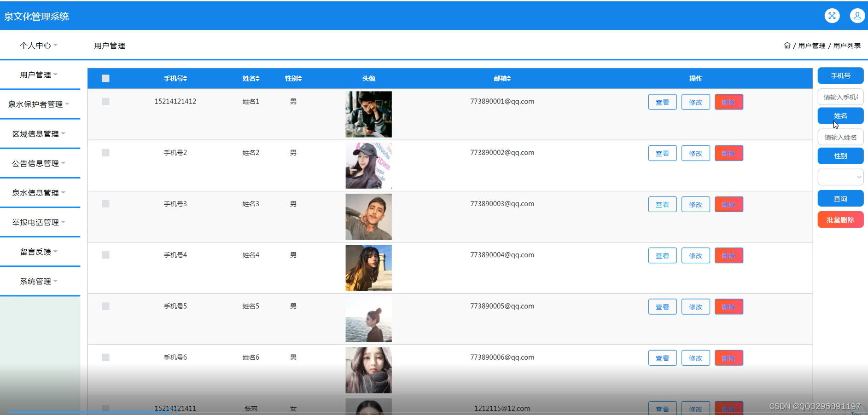Click 修改 for 姓名2 row

(x=695, y=153)
